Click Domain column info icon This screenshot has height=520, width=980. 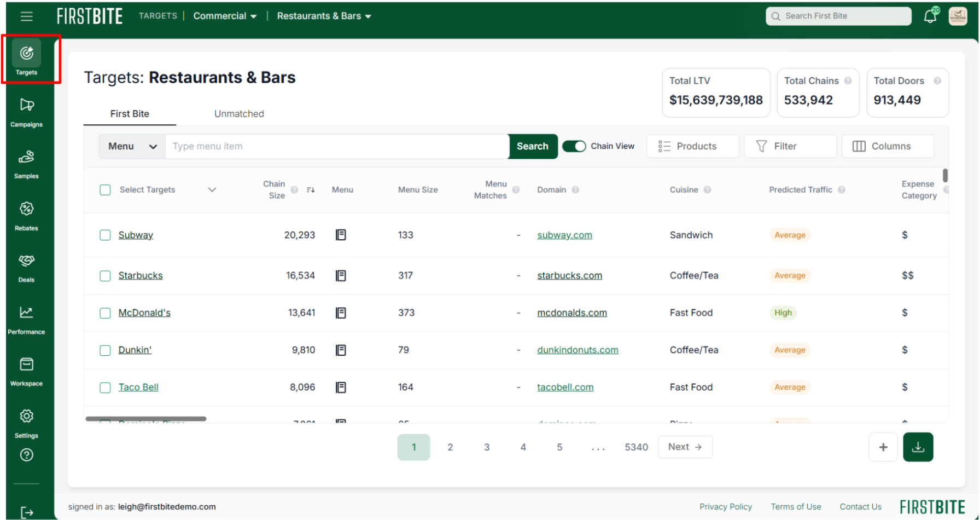pos(575,190)
